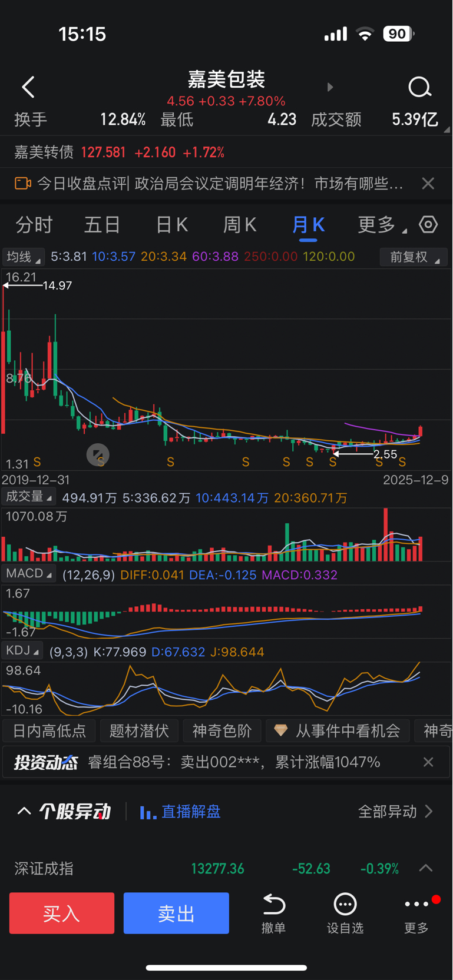Image resolution: width=453 pixels, height=980 pixels.
Task: Tap the 2.55 low price marker
Action: pyautogui.click(x=385, y=454)
